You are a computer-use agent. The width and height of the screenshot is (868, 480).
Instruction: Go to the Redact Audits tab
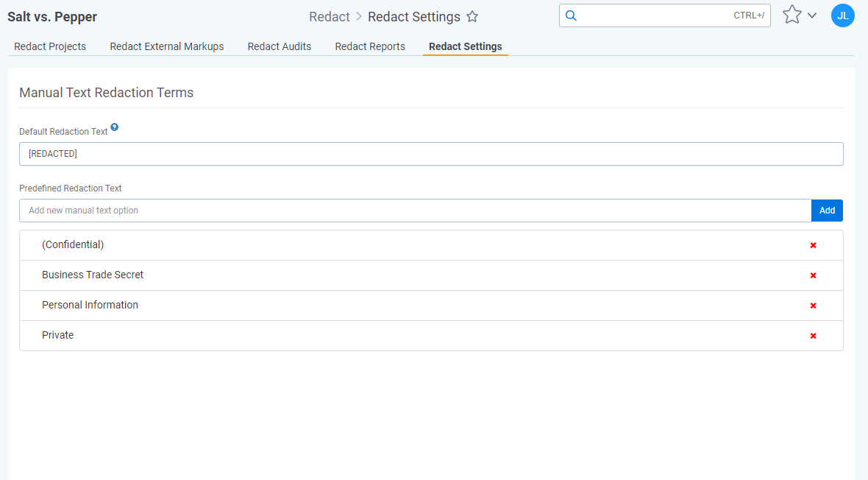[279, 46]
